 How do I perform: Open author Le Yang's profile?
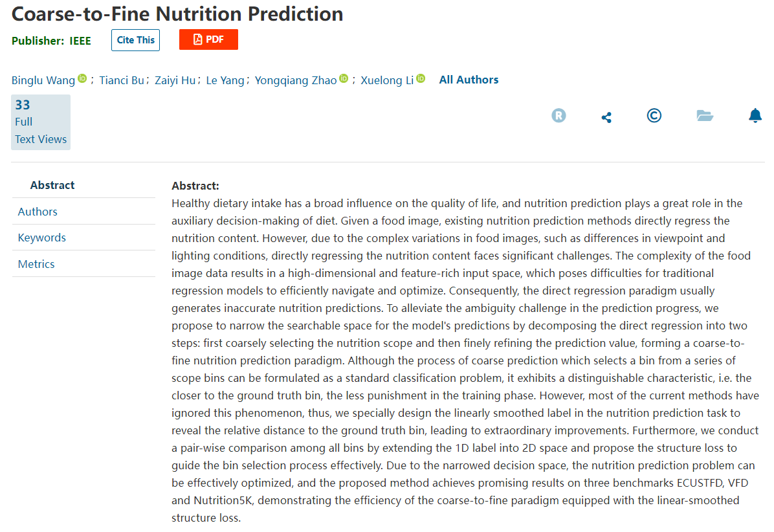(x=225, y=80)
